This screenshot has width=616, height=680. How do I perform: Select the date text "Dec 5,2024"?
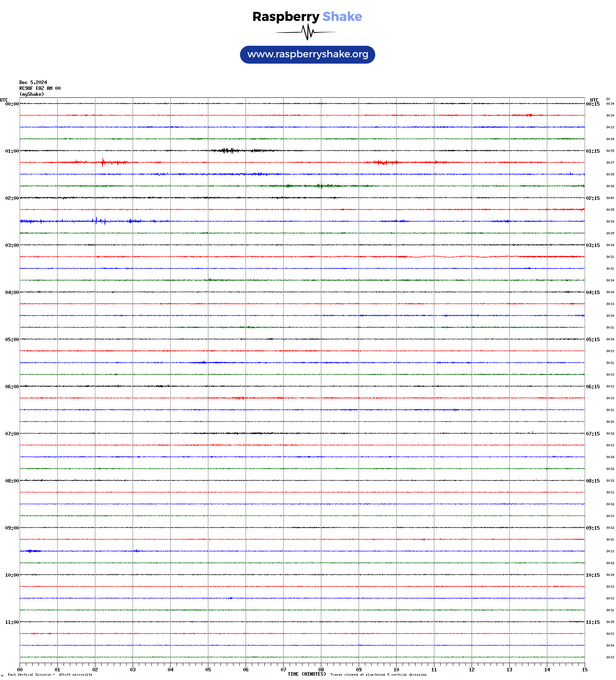coord(33,82)
